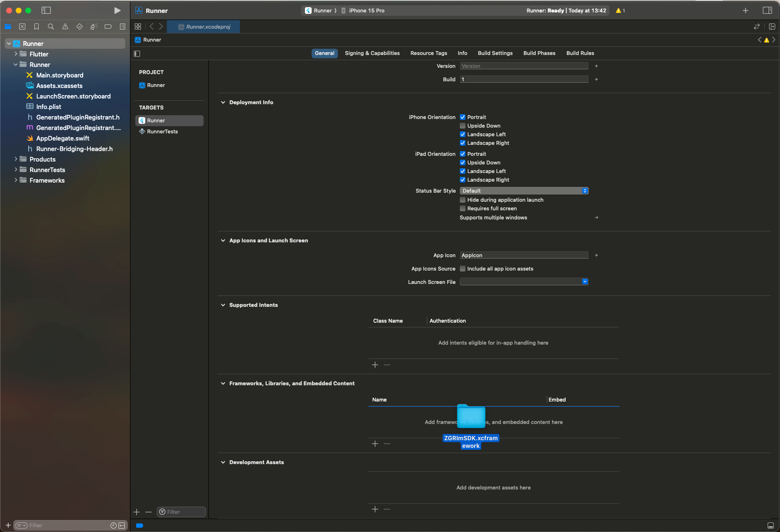
Task: Uncheck iPad Orientation Portrait
Action: (x=463, y=154)
